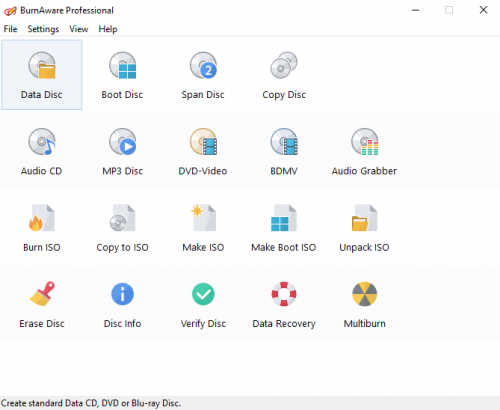Open the File menu
This screenshot has width=500, height=410.
coord(10,29)
